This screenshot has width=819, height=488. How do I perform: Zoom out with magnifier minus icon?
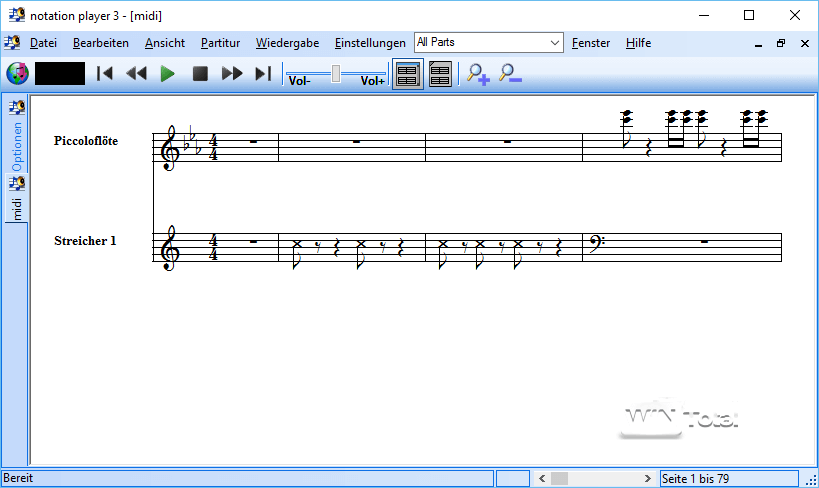(x=510, y=73)
